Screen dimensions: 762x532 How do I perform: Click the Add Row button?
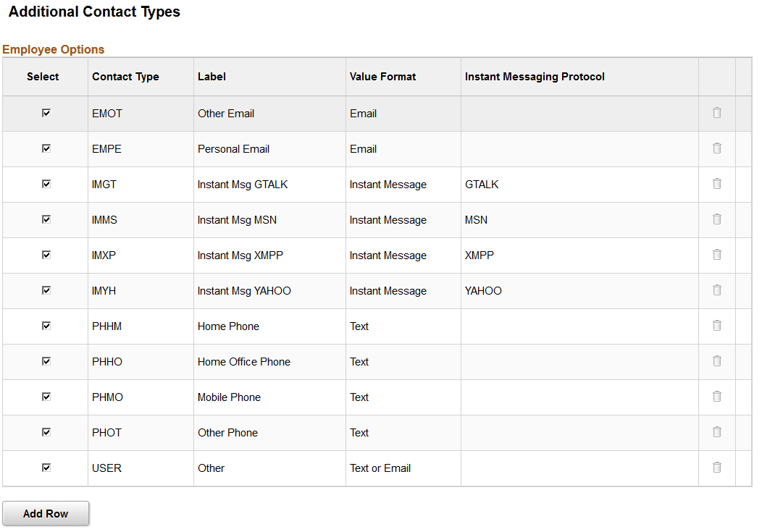point(45,513)
